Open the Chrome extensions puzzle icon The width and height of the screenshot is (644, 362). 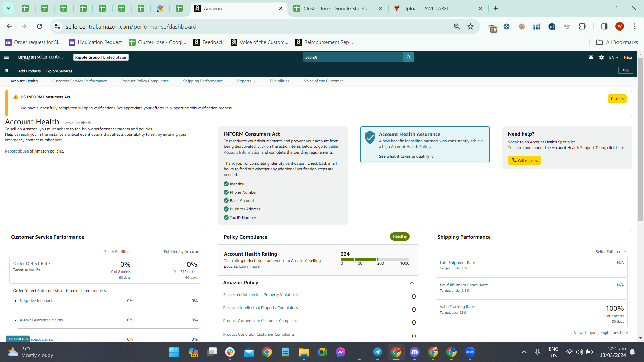582,26
